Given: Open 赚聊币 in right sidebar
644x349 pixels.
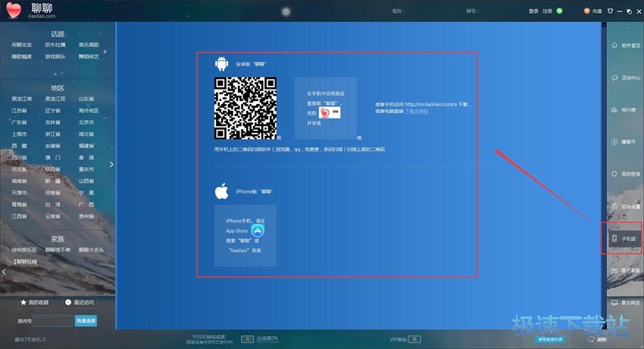Looking at the screenshot, I should (624, 142).
